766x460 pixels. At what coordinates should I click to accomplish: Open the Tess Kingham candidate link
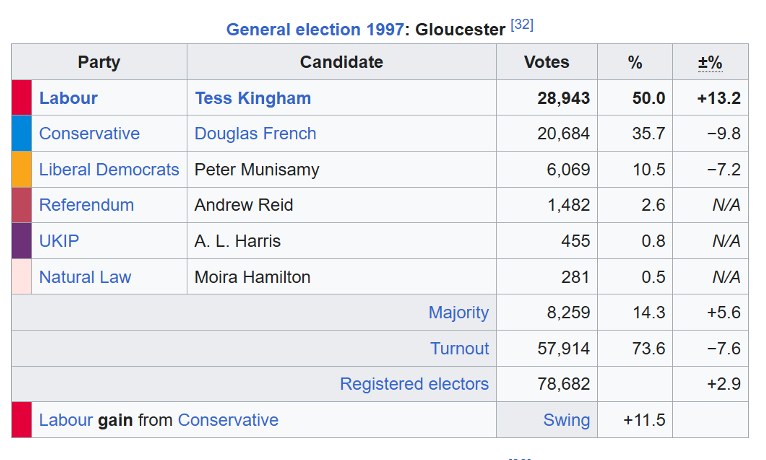(x=252, y=98)
